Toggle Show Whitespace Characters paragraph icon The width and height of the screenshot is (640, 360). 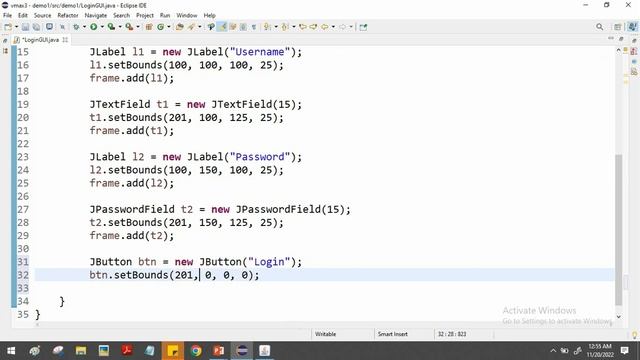pyautogui.click(x=254, y=27)
